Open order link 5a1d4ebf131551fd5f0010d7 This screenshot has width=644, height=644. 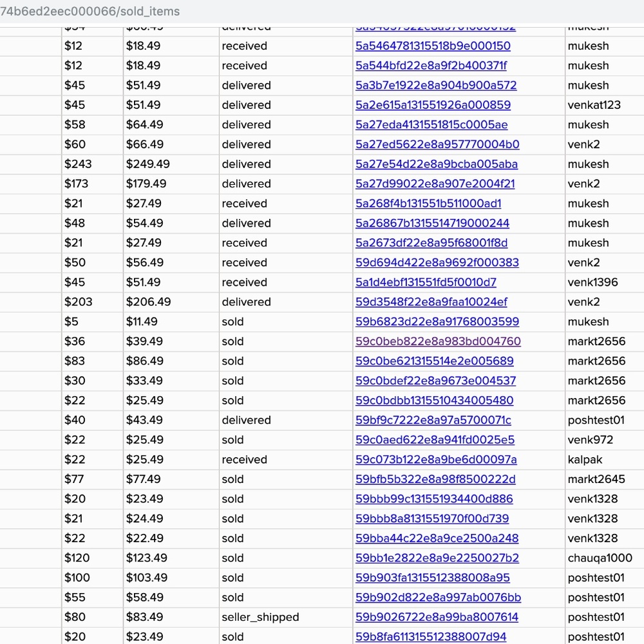[x=426, y=283]
